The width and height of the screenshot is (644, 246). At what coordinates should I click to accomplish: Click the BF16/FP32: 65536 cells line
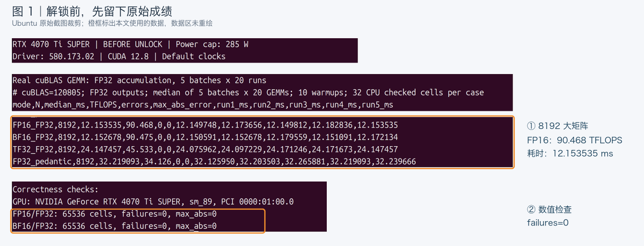(x=114, y=226)
